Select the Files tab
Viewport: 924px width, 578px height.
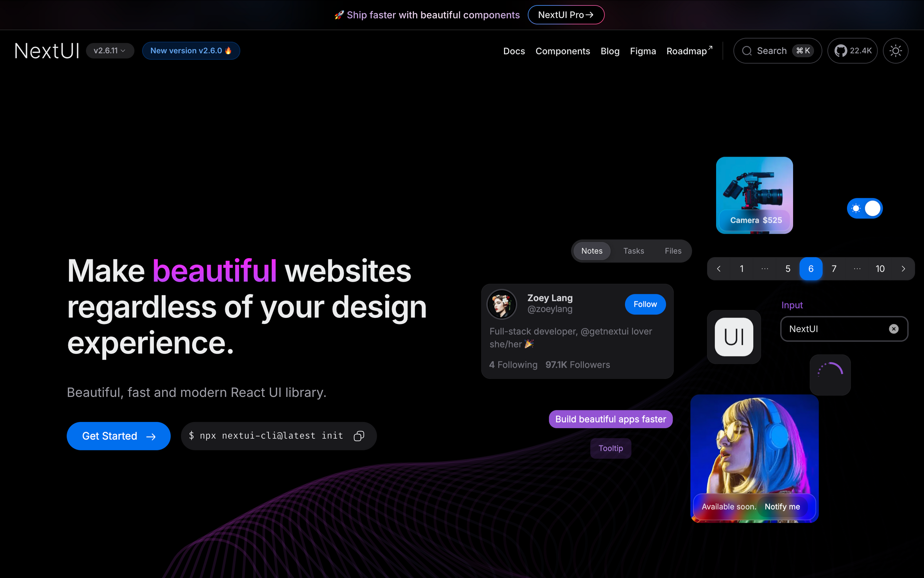click(673, 250)
